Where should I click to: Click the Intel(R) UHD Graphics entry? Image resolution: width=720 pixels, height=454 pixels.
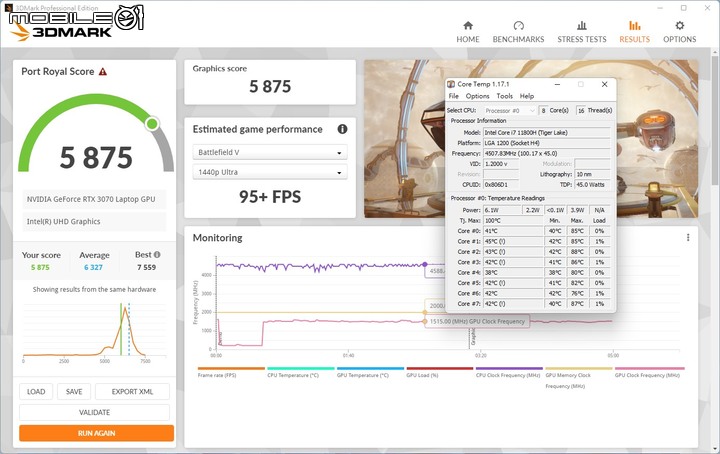[x=94, y=221]
